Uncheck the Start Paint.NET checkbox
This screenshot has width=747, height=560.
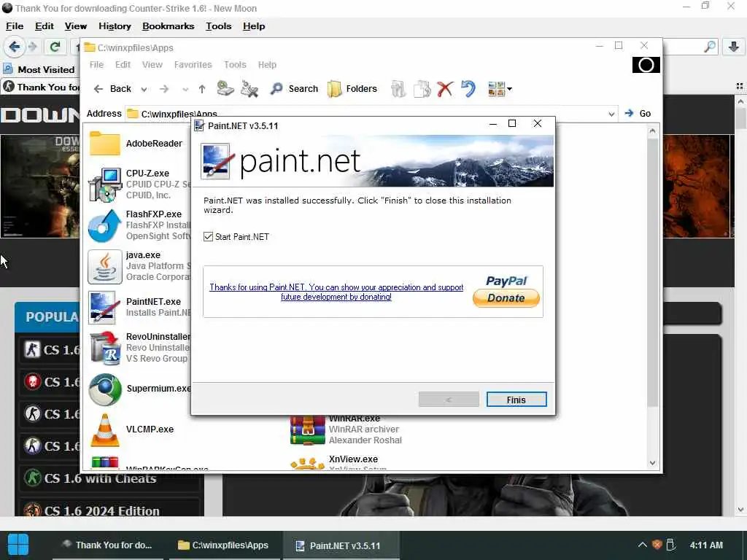pos(208,237)
